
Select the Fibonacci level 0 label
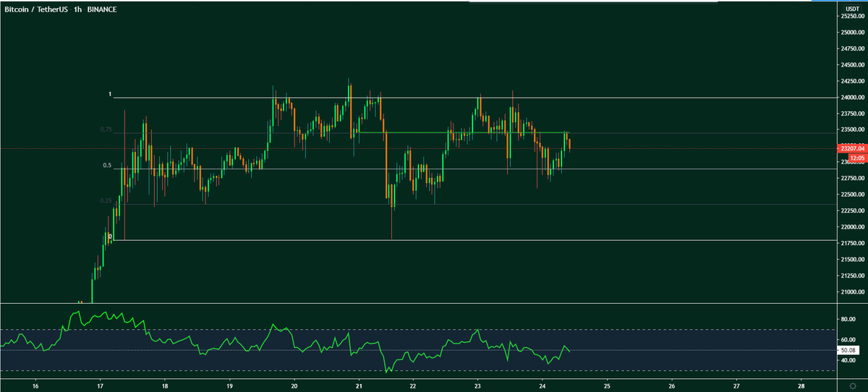click(110, 237)
